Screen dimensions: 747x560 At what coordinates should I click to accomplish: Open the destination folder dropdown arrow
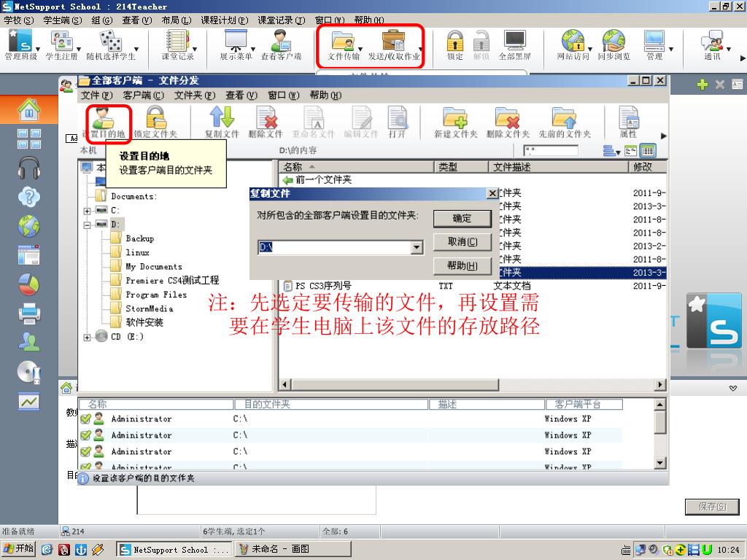tap(417, 247)
